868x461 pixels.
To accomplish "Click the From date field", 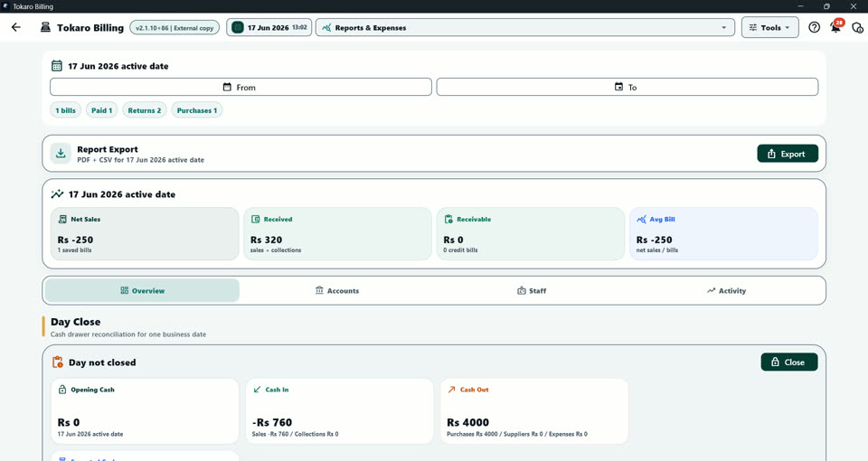I will (x=241, y=87).
